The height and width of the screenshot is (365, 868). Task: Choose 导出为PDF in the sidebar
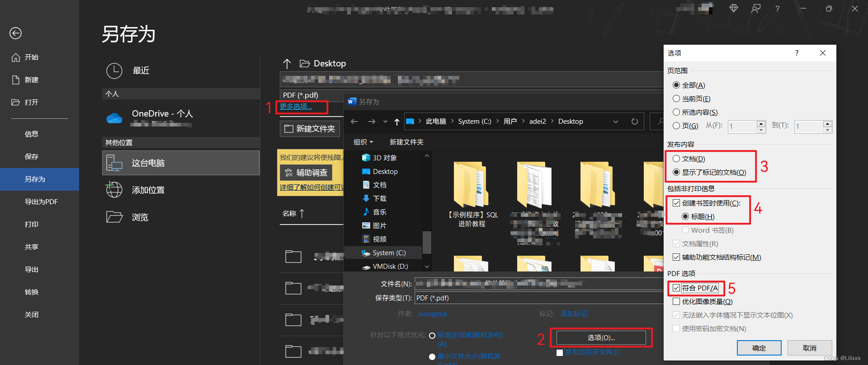(41, 202)
